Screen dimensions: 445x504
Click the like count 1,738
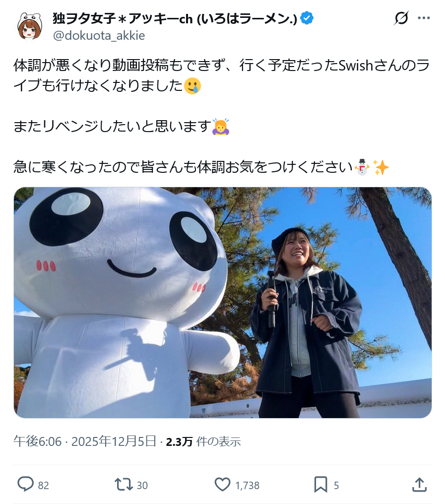point(247,485)
